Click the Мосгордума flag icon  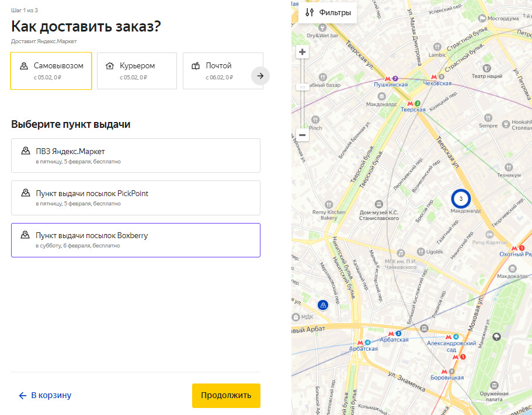pos(482,18)
